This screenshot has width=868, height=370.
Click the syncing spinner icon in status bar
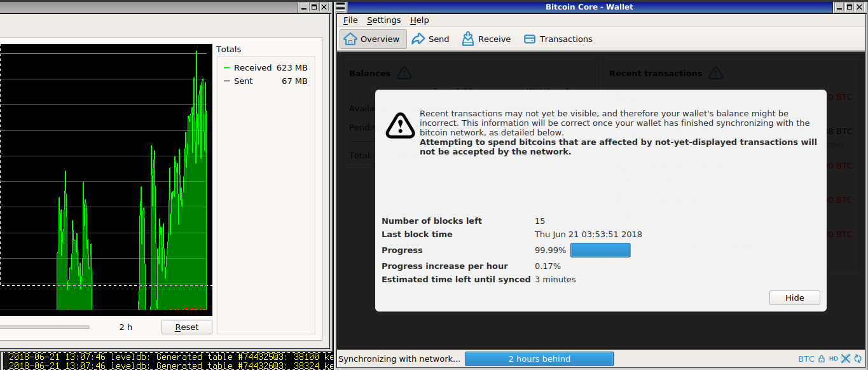pos(858,359)
